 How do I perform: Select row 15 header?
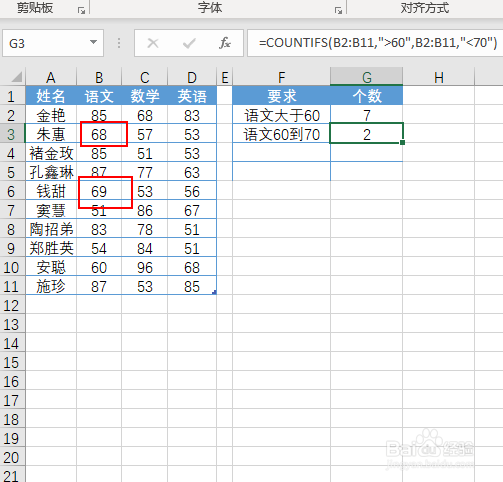12,362
